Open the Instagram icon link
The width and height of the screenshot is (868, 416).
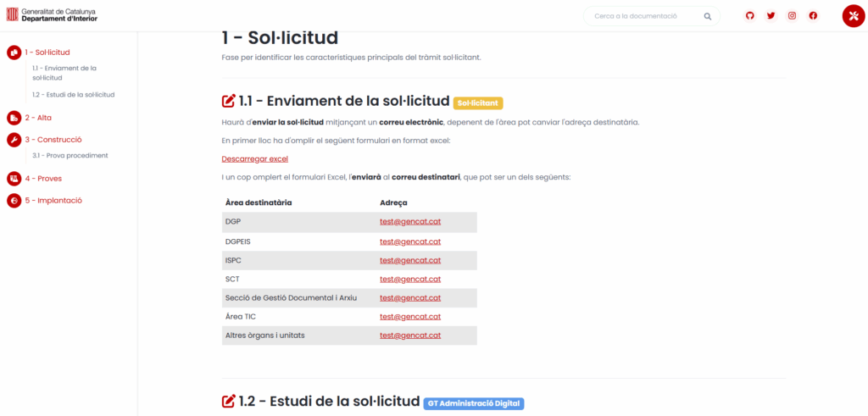pyautogui.click(x=793, y=16)
